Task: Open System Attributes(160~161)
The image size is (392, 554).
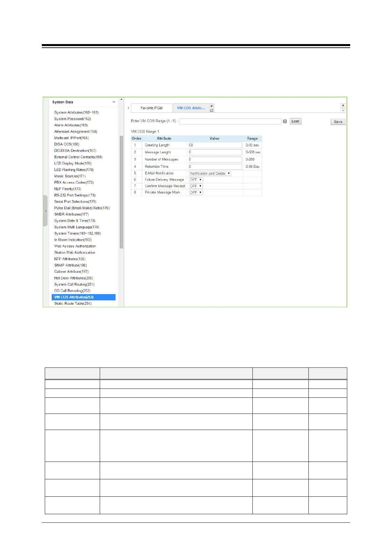Action: (76, 113)
